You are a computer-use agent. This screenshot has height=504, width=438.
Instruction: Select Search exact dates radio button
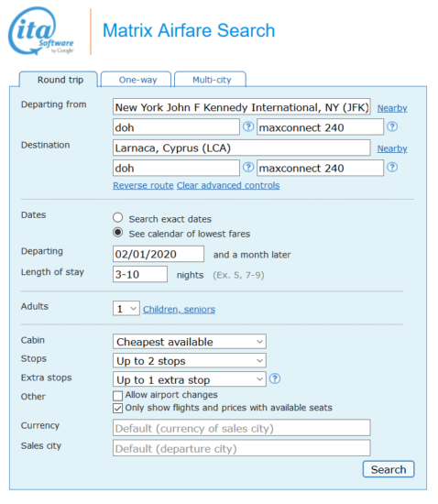[x=118, y=217]
